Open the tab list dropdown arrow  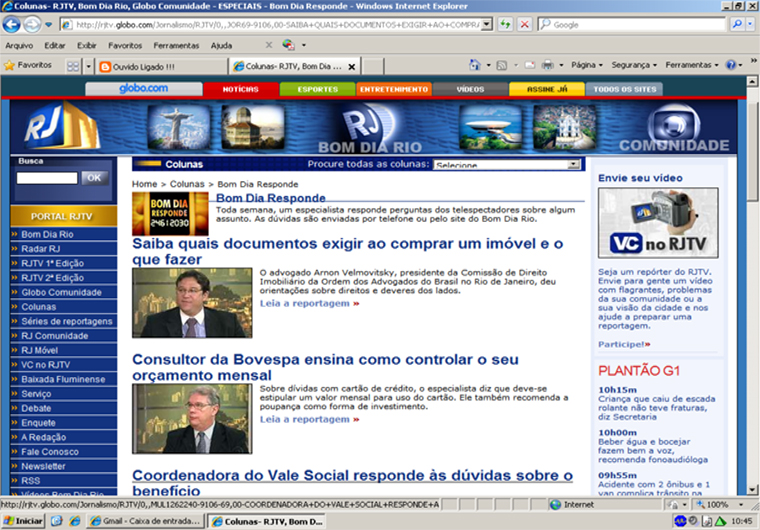88,66
